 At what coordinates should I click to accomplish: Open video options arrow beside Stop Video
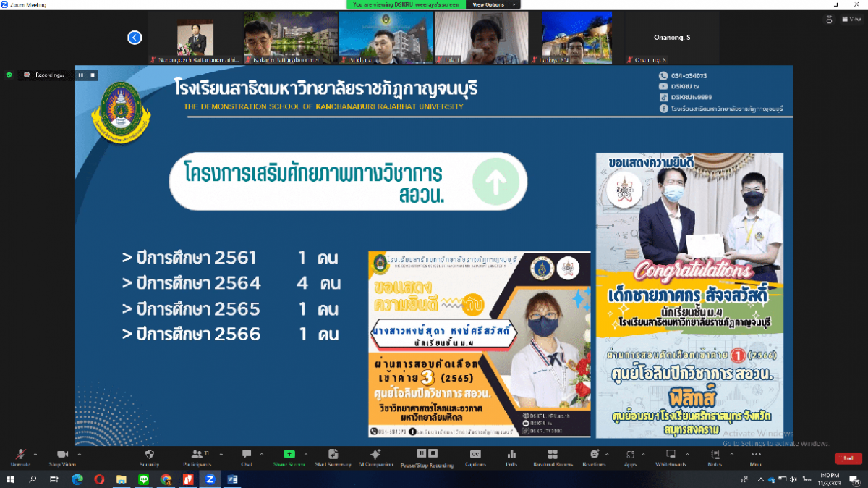pyautogui.click(x=79, y=453)
